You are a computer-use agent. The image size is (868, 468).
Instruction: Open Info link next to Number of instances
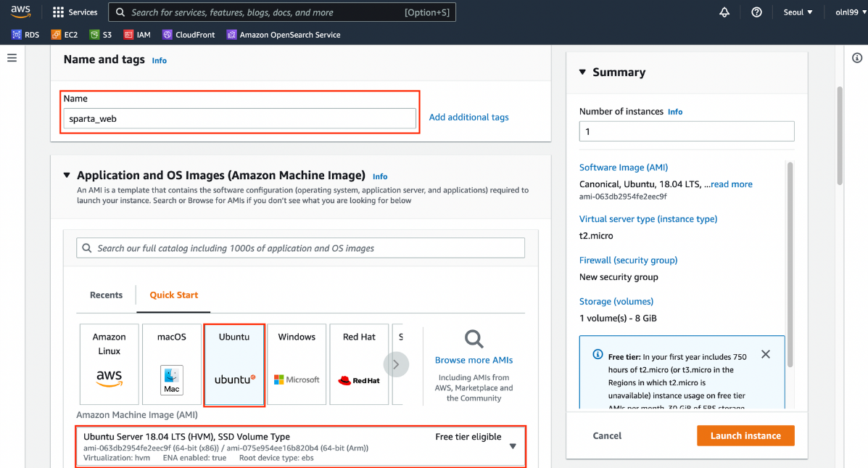(x=675, y=112)
